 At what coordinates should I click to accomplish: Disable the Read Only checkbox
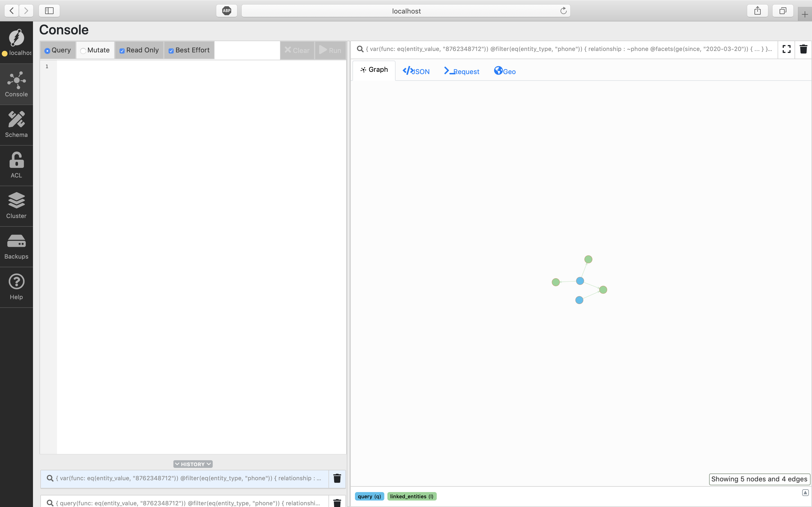[x=122, y=50]
